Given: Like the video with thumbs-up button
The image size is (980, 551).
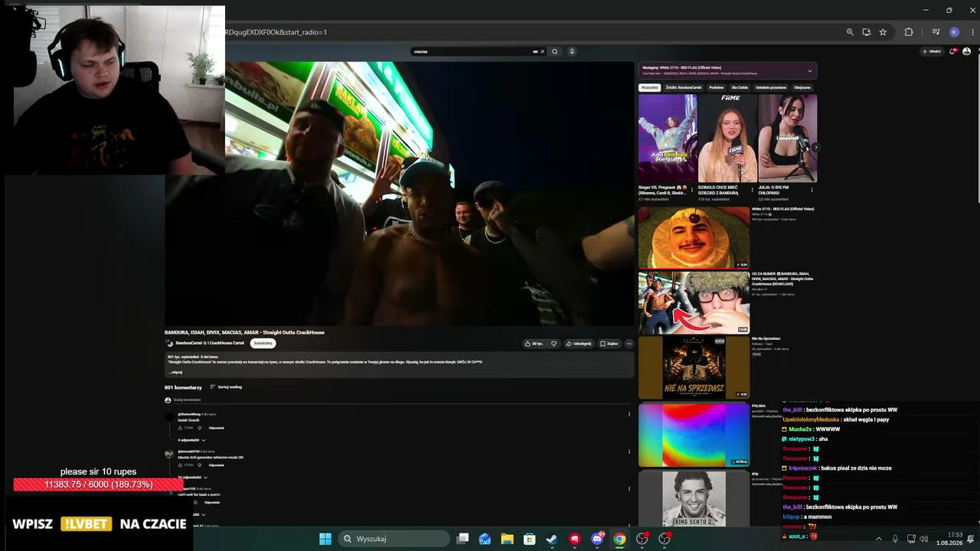Looking at the screenshot, I should [x=534, y=344].
